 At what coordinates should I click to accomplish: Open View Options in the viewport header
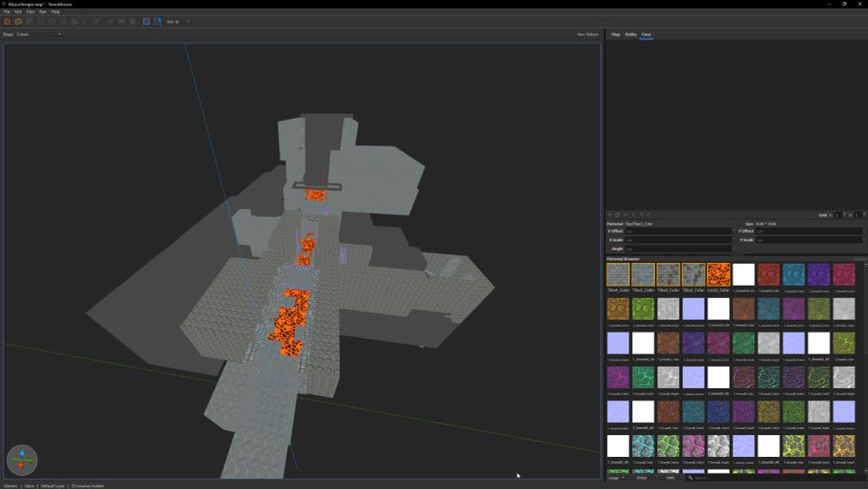588,35
